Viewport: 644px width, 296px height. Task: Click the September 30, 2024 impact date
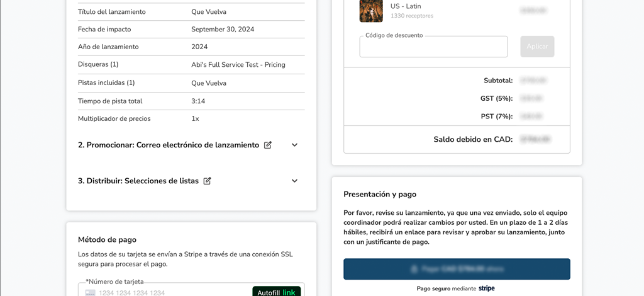(x=223, y=29)
